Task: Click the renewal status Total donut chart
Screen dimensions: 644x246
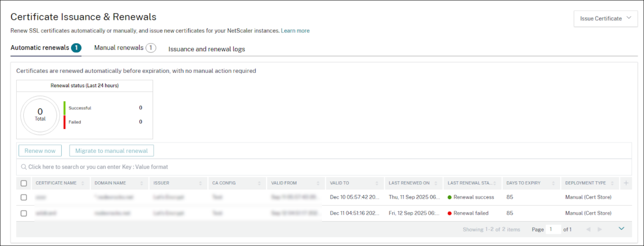Action: [40, 115]
